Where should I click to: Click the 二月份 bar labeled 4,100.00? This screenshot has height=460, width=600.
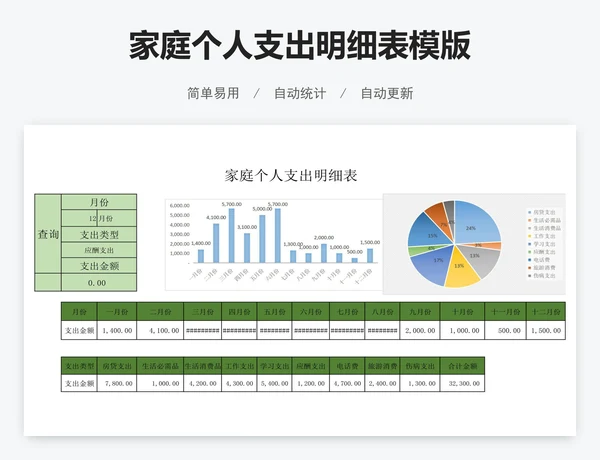click(x=216, y=243)
